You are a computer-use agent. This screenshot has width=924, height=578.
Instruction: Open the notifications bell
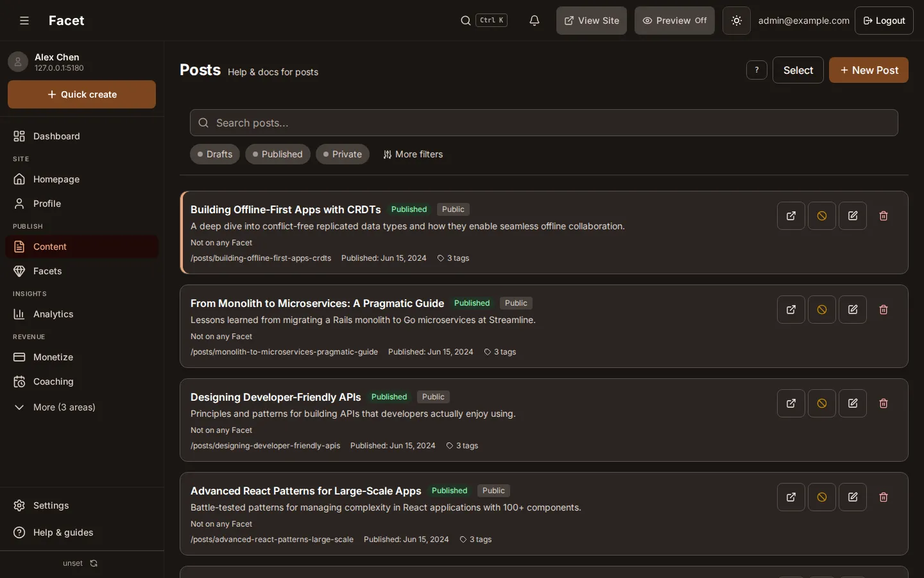535,21
